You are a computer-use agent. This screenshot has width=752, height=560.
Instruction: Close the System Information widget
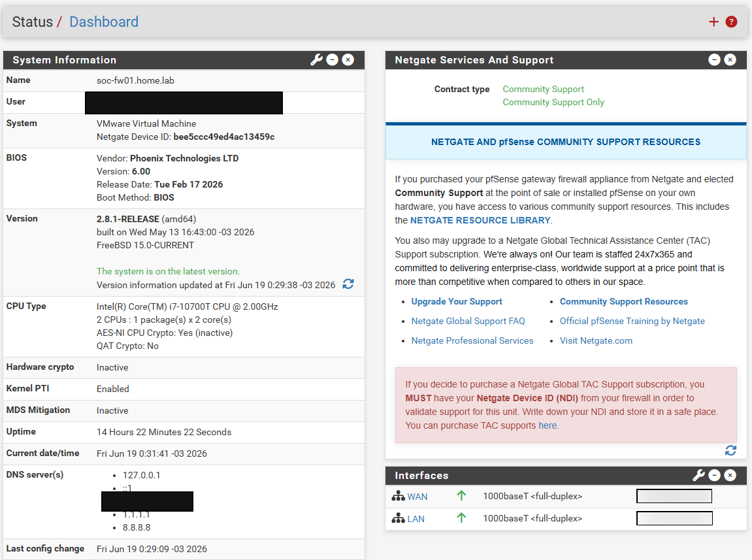[348, 59]
